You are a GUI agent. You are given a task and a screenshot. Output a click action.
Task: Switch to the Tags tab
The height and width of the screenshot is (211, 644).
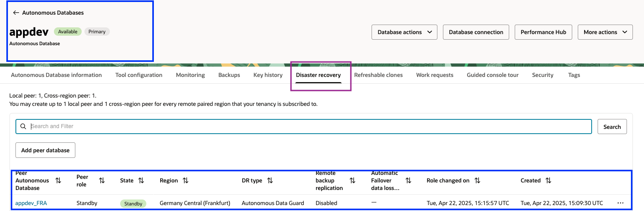coord(574,75)
